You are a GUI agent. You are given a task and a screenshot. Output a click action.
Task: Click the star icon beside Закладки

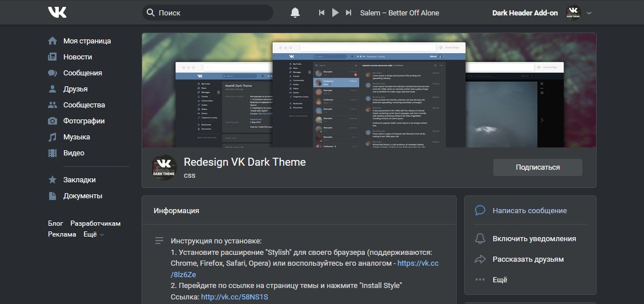coord(53,180)
